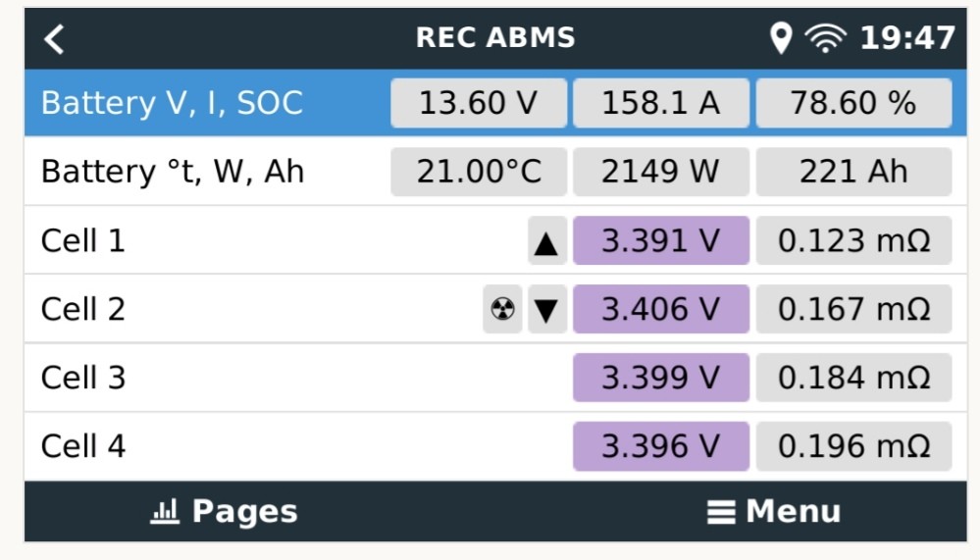
Task: Click the 19:47 clock in the header
Action: click(907, 38)
